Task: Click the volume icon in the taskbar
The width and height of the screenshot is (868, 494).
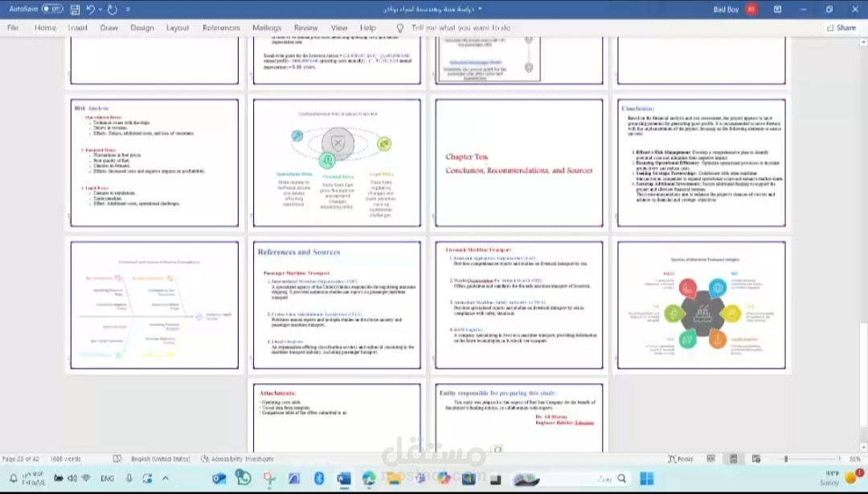Action: (72, 478)
